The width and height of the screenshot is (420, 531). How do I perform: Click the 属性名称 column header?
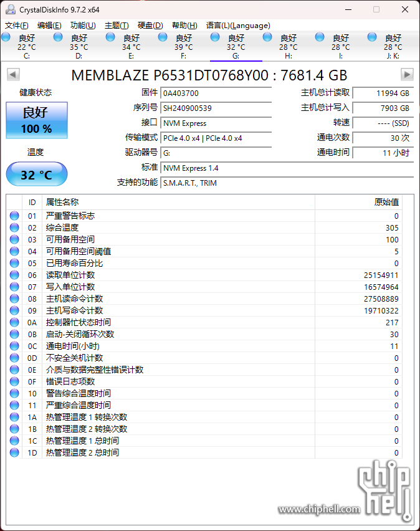pos(178,202)
